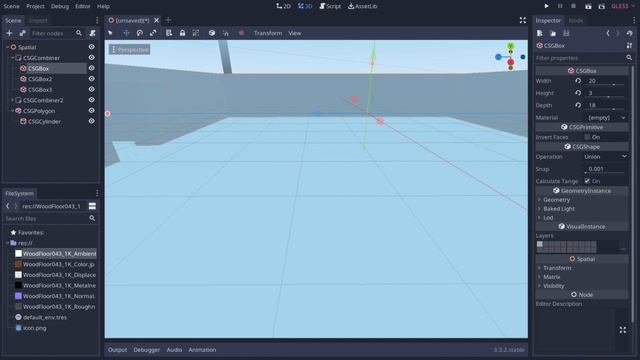Image resolution: width=640 pixels, height=360 pixels.
Task: Stop the running scene
Action: [x=573, y=6]
